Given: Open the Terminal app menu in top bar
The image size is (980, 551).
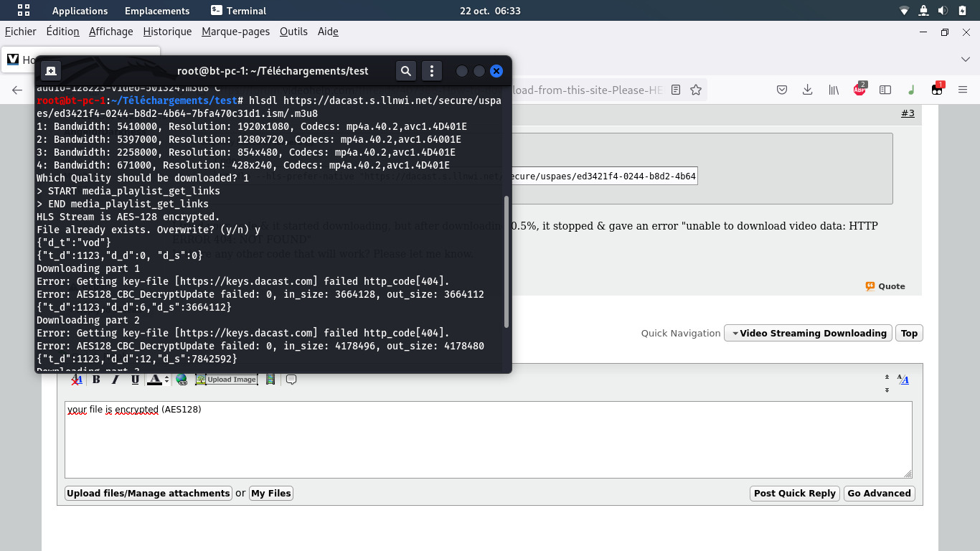Looking at the screenshot, I should 239,11.
